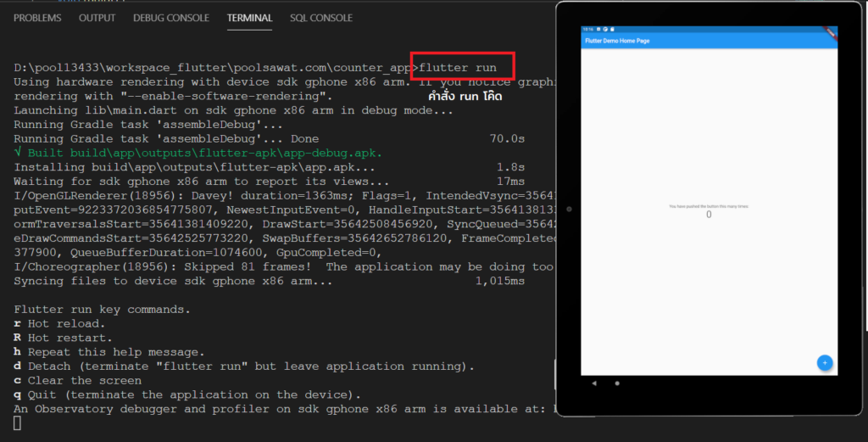The image size is (868, 442).
Task: Click the TERMINAL tab
Action: (x=250, y=18)
